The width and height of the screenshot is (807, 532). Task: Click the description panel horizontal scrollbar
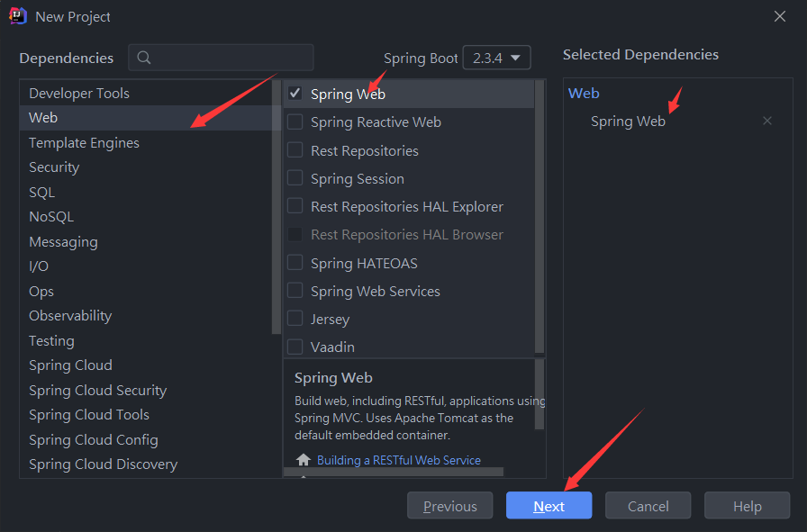click(x=394, y=472)
